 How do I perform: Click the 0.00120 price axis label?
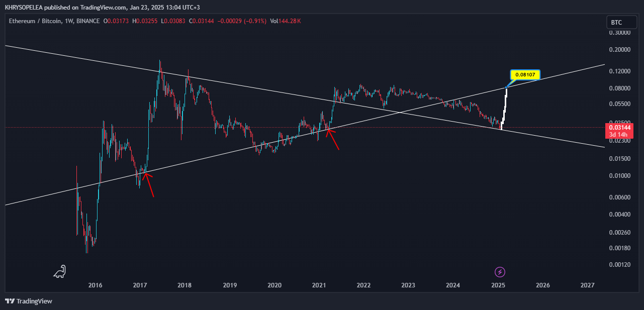coord(620,265)
